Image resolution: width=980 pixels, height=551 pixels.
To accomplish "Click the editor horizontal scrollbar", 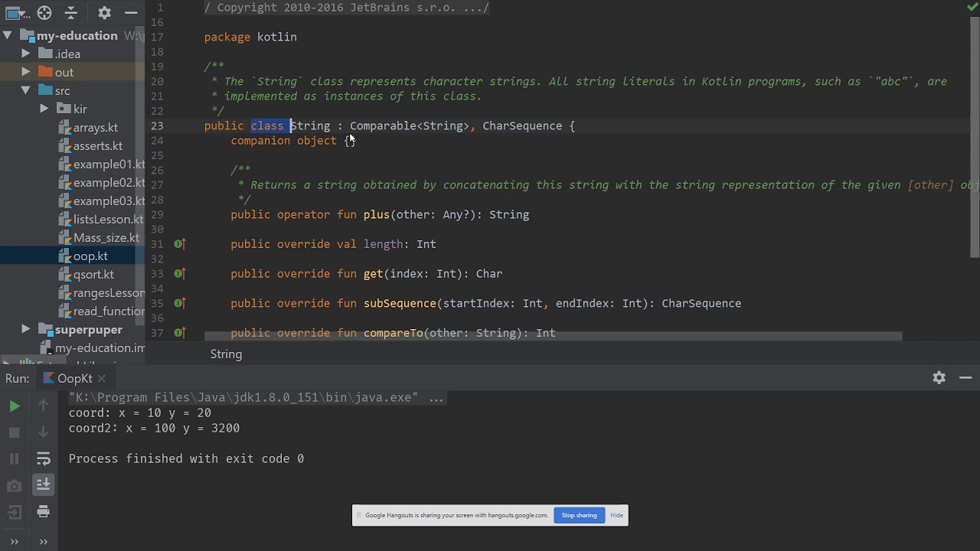I will pos(553,336).
